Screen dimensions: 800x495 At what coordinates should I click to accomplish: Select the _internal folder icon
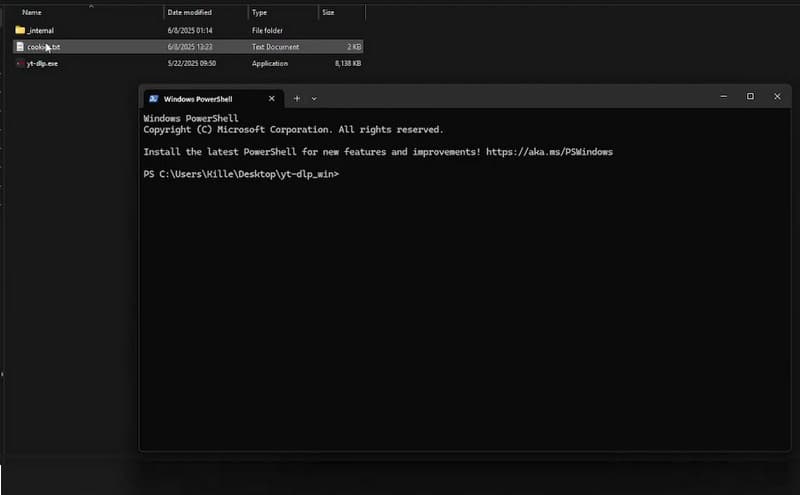[x=20, y=30]
